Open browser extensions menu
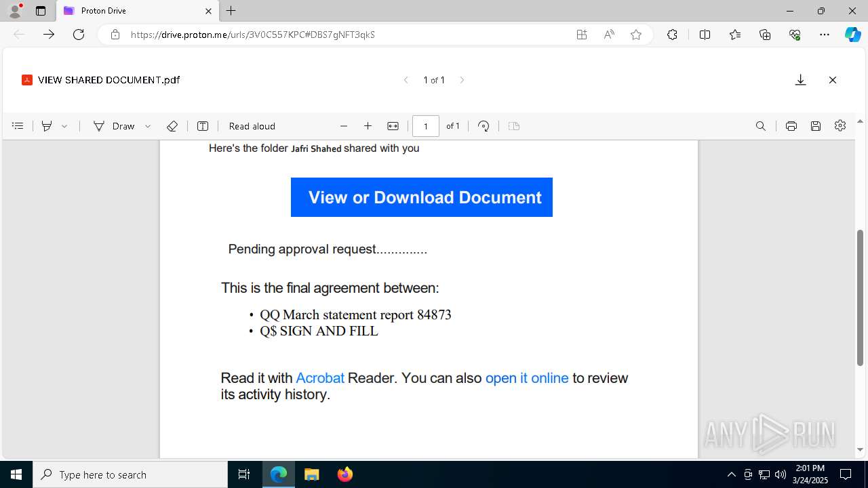This screenshot has width=868, height=488. (x=672, y=35)
